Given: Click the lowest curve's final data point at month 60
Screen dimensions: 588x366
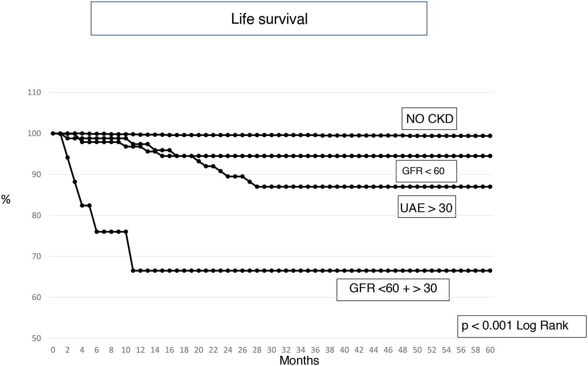Looking at the screenshot, I should point(490,270).
